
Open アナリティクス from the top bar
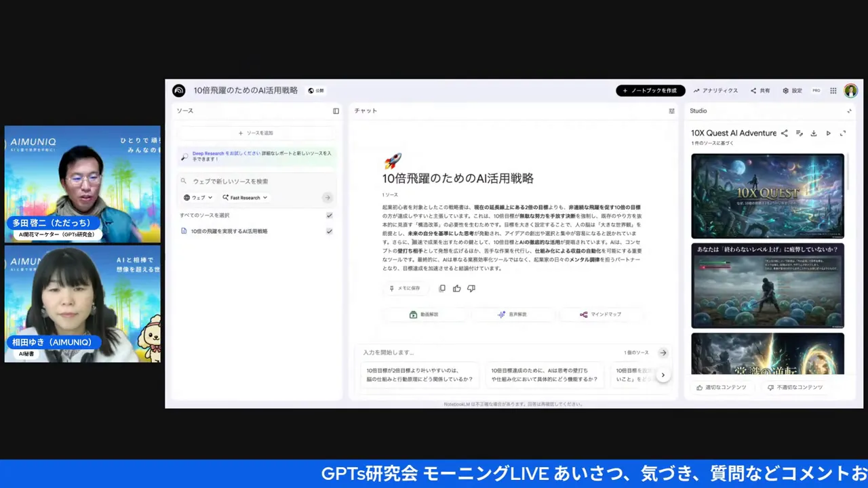[716, 90]
